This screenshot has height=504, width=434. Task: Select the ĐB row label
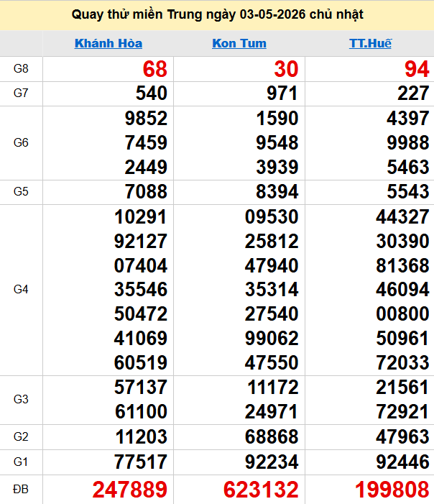(x=21, y=489)
